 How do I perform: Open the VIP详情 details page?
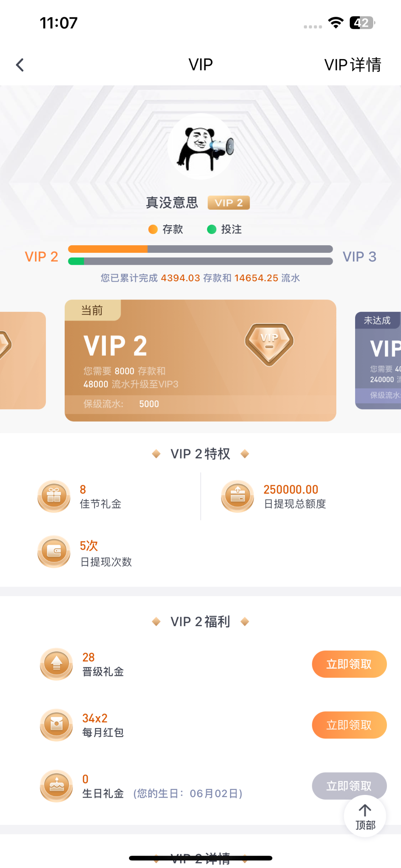tap(352, 65)
